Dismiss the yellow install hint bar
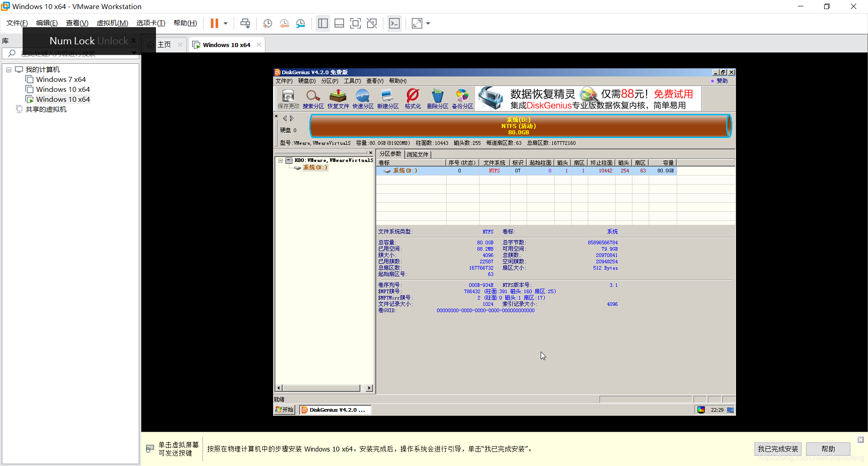 tap(861, 440)
